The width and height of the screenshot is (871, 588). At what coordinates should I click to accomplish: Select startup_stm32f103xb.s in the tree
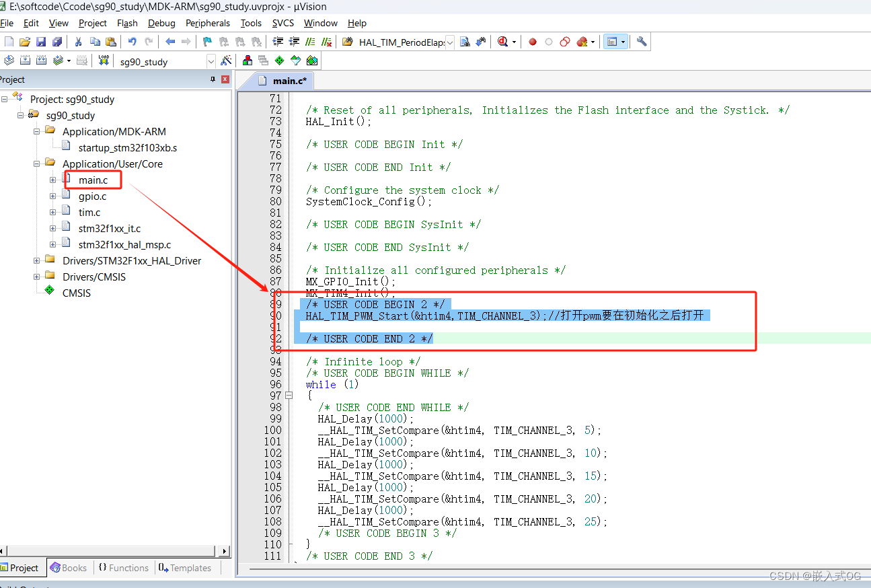pyautogui.click(x=128, y=147)
